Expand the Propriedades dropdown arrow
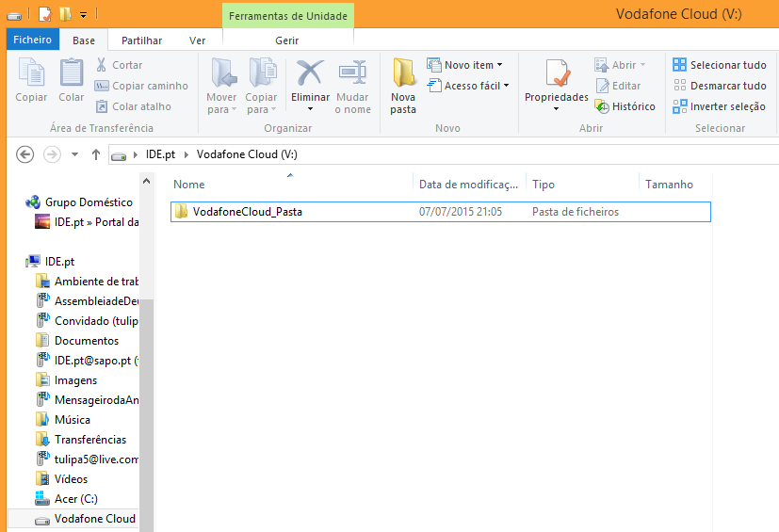The width and height of the screenshot is (779, 532). click(557, 109)
